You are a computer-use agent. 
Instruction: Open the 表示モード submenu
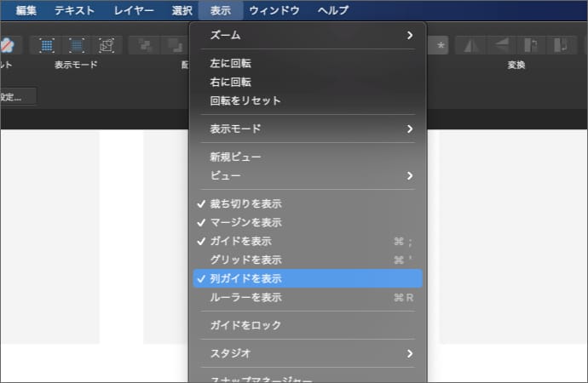click(x=307, y=129)
